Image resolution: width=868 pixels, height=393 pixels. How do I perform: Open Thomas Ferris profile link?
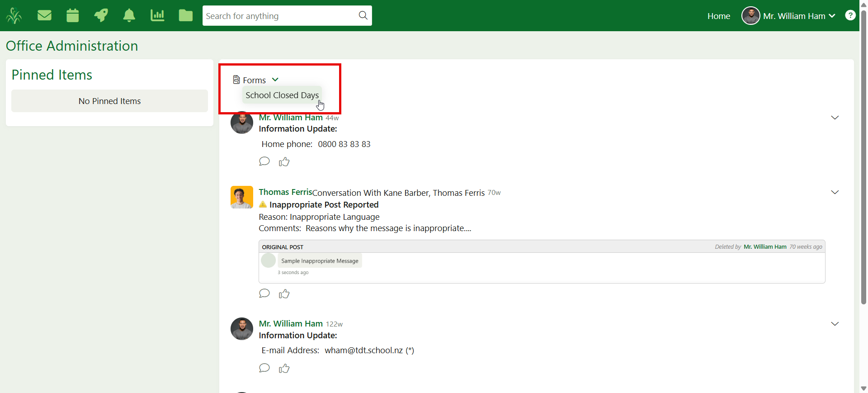pyautogui.click(x=285, y=192)
